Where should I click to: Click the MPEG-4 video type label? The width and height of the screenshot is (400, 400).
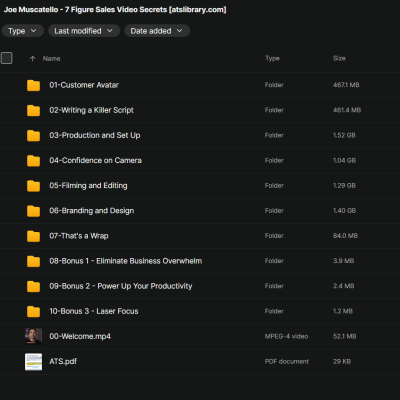tap(286, 336)
